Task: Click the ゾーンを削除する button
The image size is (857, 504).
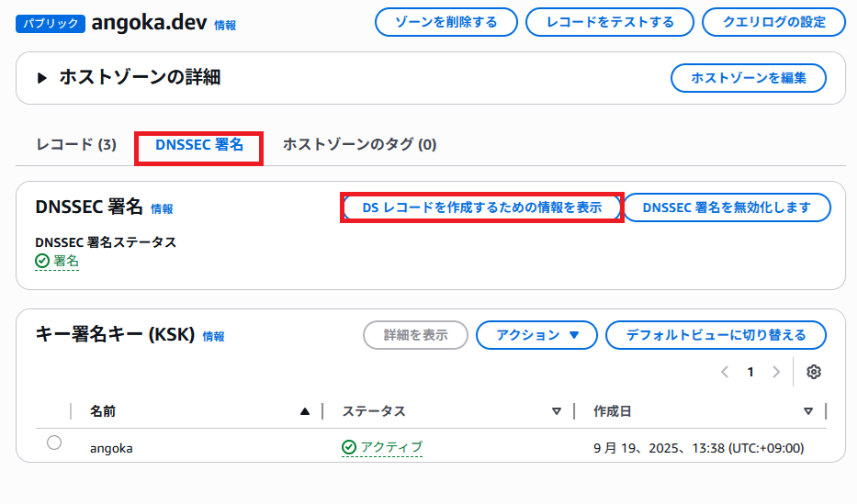Action: point(445,22)
